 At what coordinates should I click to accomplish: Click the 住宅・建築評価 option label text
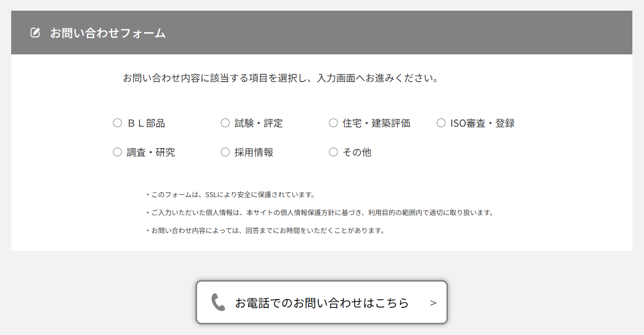pos(377,123)
